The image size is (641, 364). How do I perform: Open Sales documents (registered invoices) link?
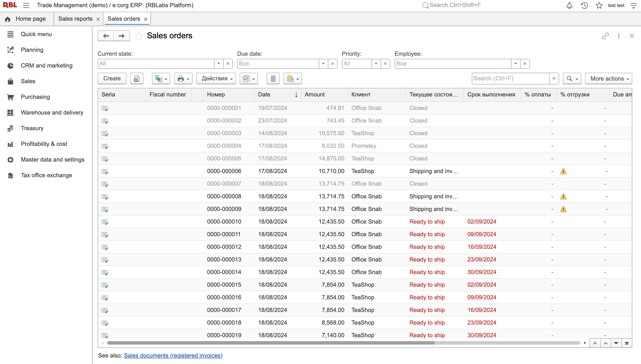(173, 356)
